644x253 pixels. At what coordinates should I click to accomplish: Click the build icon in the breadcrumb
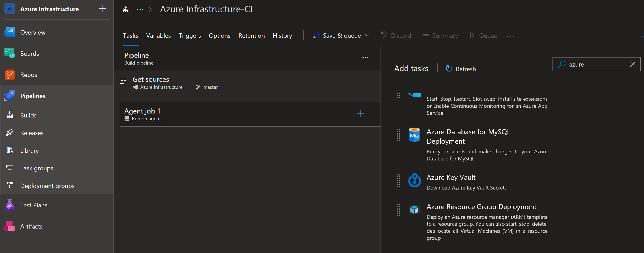[125, 9]
